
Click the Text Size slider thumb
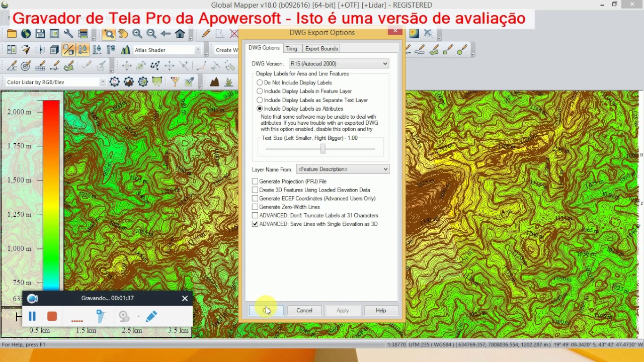(x=323, y=149)
